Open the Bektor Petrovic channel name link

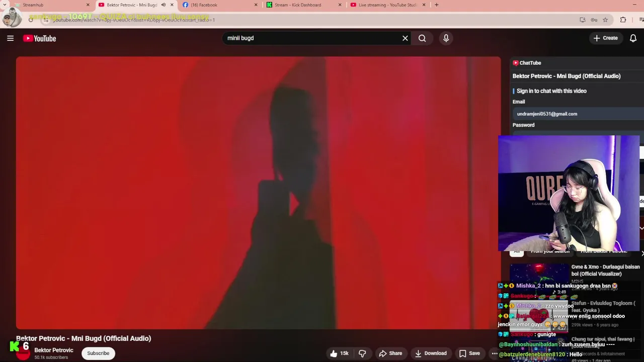pos(54,350)
